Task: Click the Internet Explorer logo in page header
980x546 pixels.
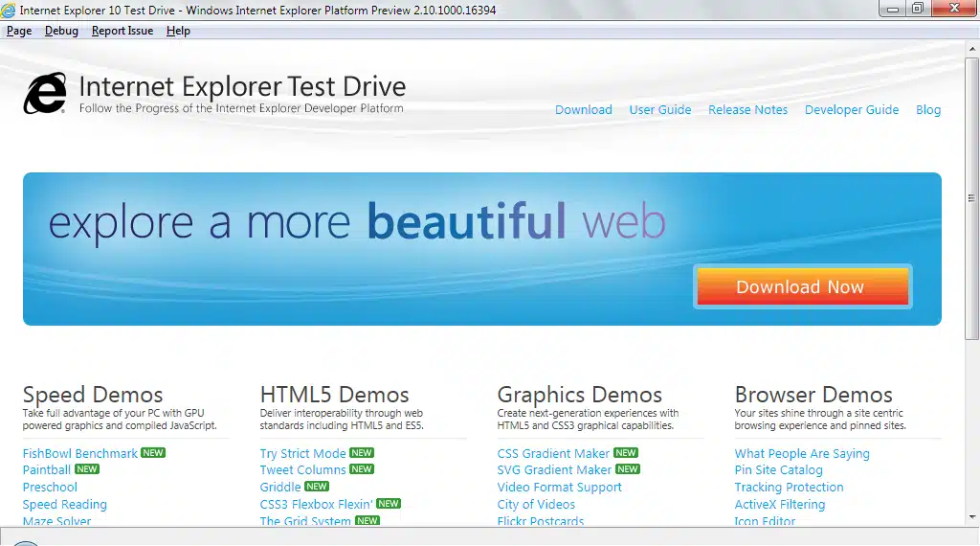Action: (x=45, y=94)
